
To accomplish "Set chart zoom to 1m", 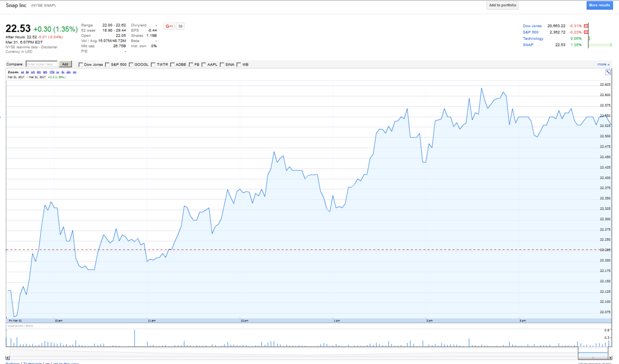I will pyautogui.click(x=33, y=72).
